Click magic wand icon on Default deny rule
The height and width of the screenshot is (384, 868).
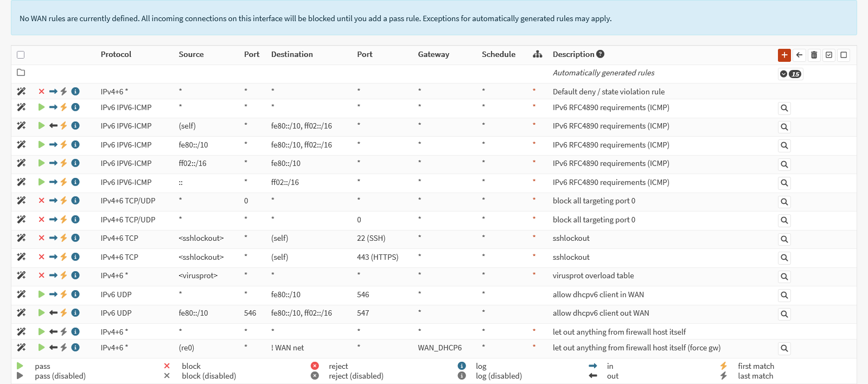point(21,92)
